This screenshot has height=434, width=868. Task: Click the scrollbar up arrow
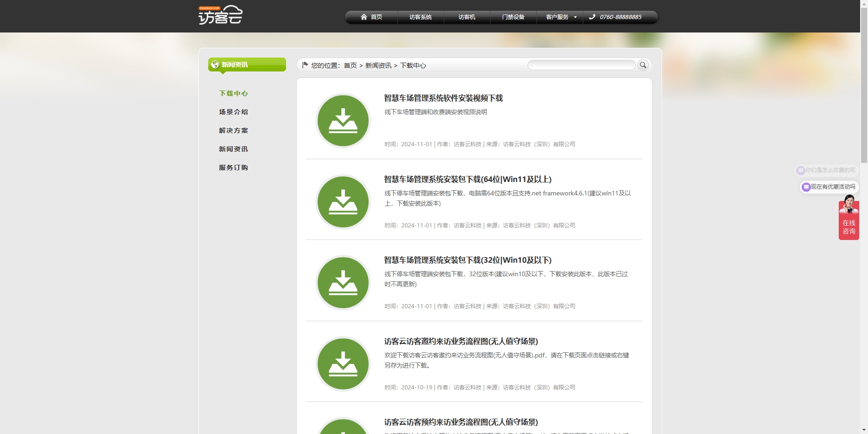pos(864,3)
